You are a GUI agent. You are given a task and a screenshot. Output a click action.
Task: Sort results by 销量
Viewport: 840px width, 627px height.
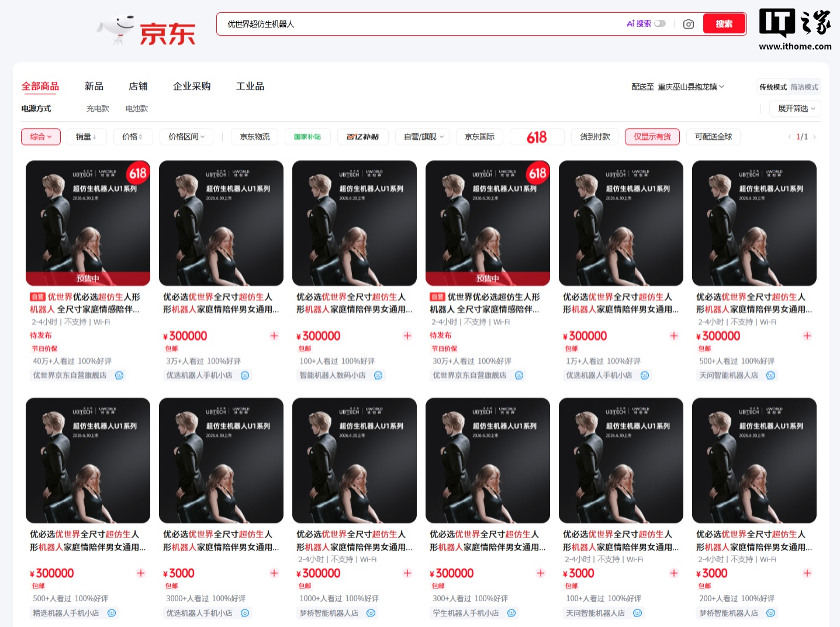86,137
